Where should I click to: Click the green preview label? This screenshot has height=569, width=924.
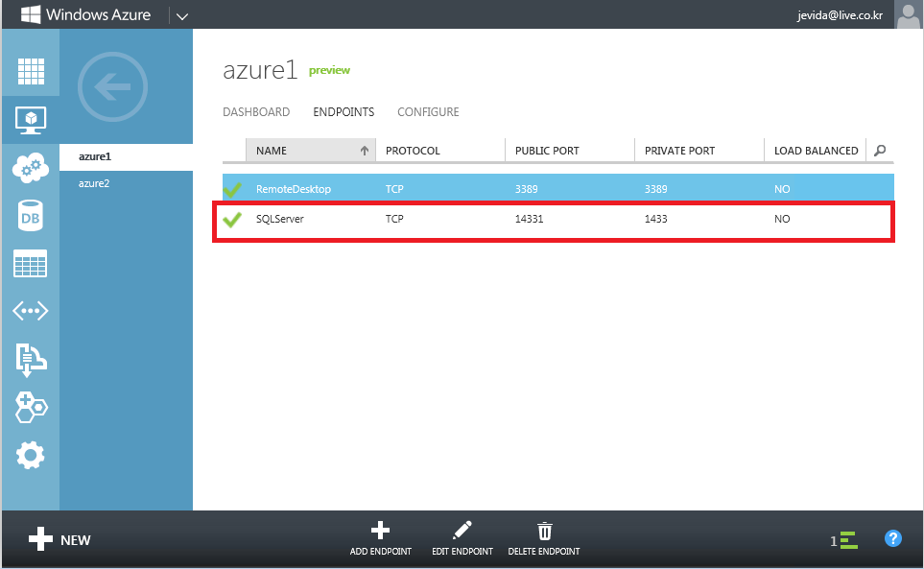(x=329, y=70)
